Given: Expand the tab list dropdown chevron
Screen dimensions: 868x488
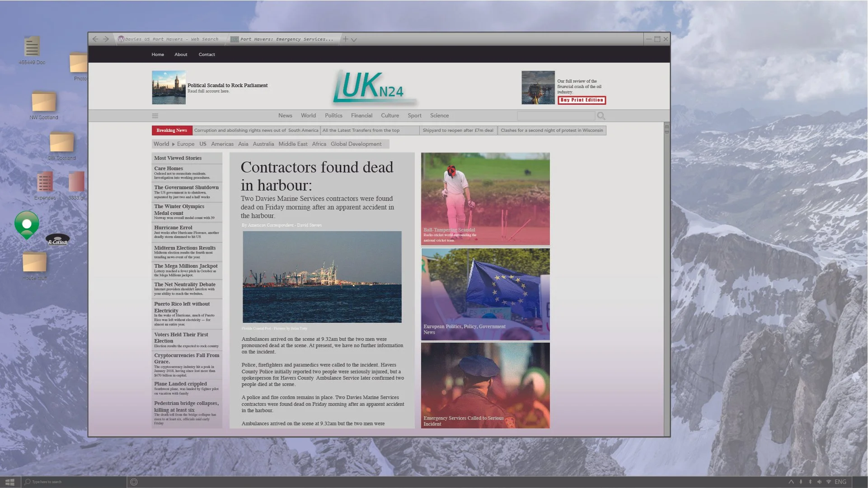Looking at the screenshot, I should (x=354, y=40).
